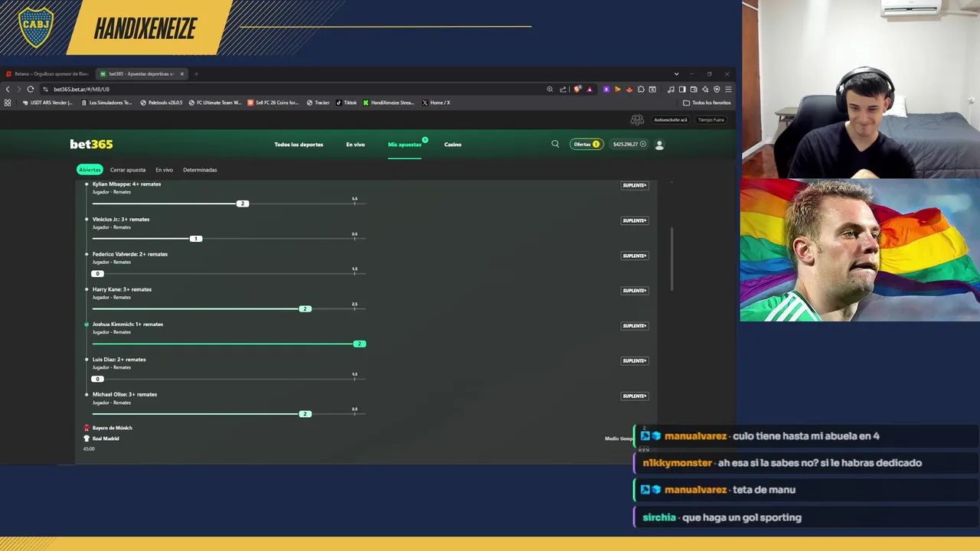The width and height of the screenshot is (980, 551).
Task: Open the Brave Rewards triangle icon
Action: point(589,90)
